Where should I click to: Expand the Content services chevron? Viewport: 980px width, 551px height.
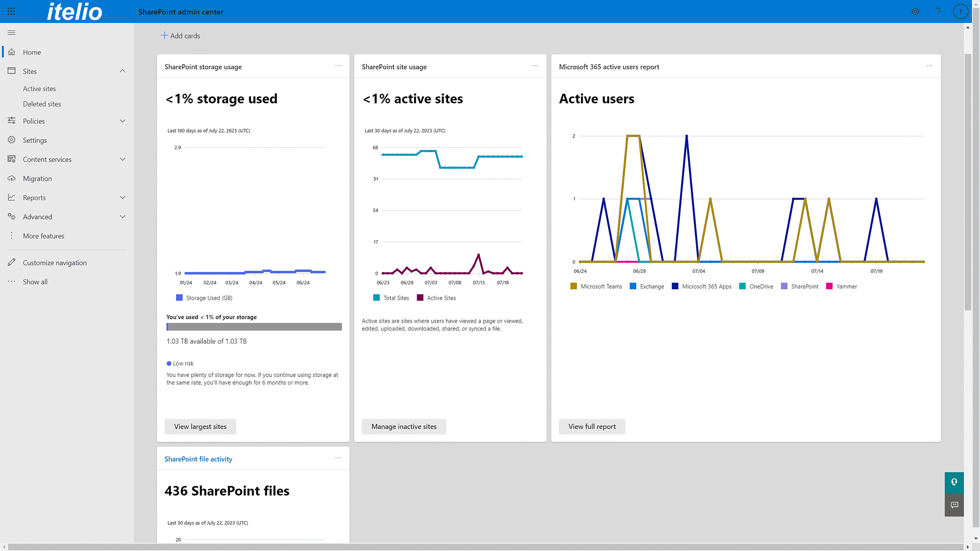click(122, 159)
